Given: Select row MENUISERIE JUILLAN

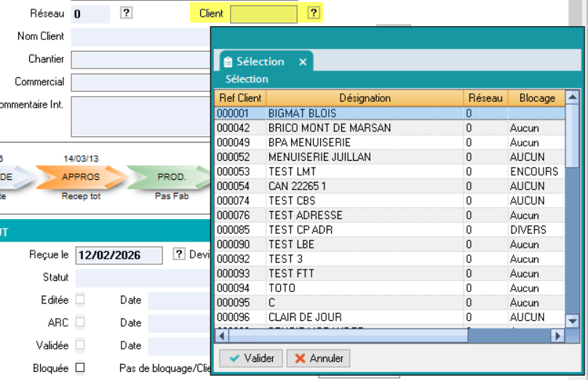Looking at the screenshot, I should [390, 157].
